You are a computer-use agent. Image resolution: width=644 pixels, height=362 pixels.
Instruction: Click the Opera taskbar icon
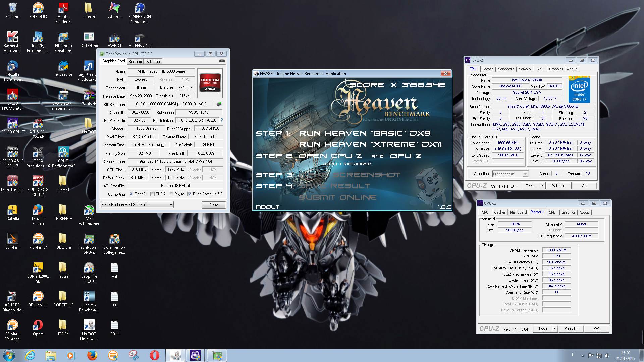pyautogui.click(x=154, y=355)
